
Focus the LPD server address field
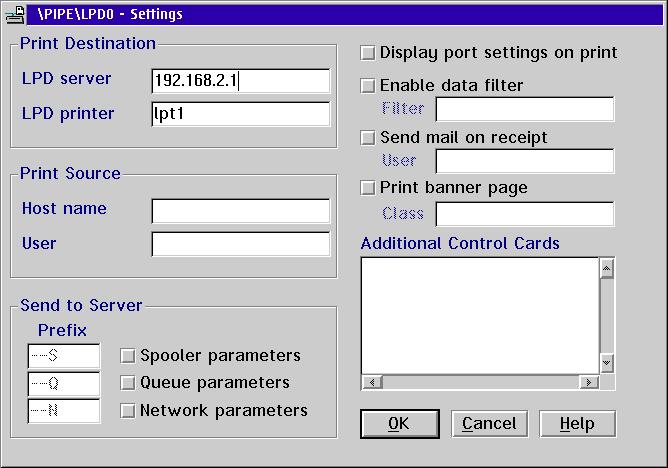(x=240, y=80)
